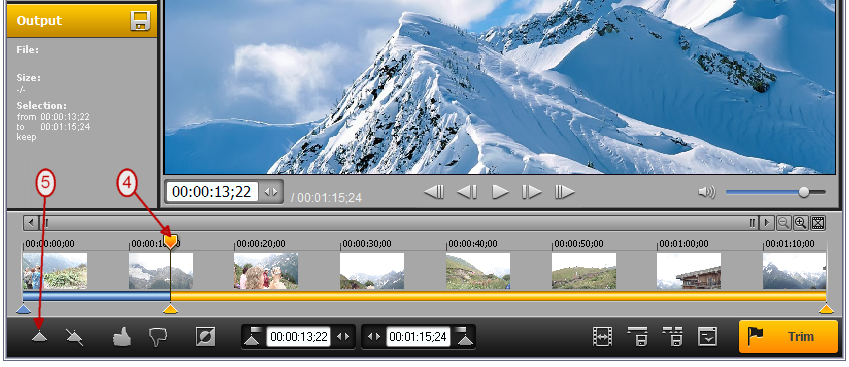Click the timeline scrollbar left arrow
This screenshot has width=849, height=367.
click(31, 222)
